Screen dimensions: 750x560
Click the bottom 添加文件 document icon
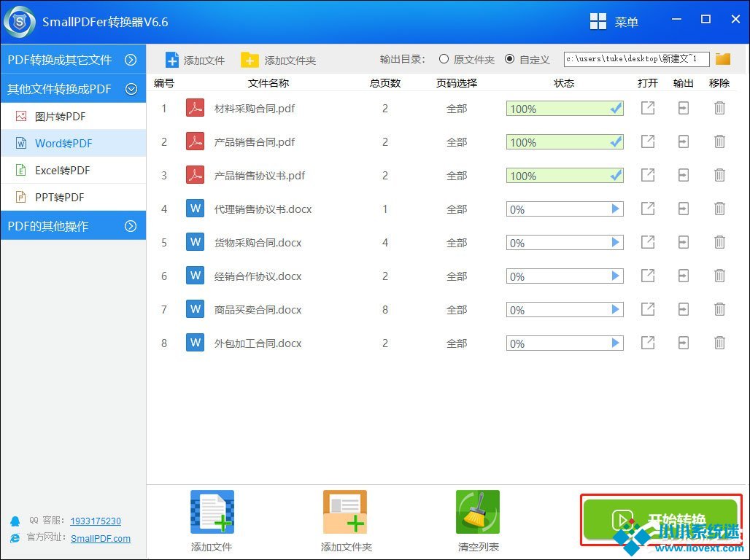[x=212, y=512]
